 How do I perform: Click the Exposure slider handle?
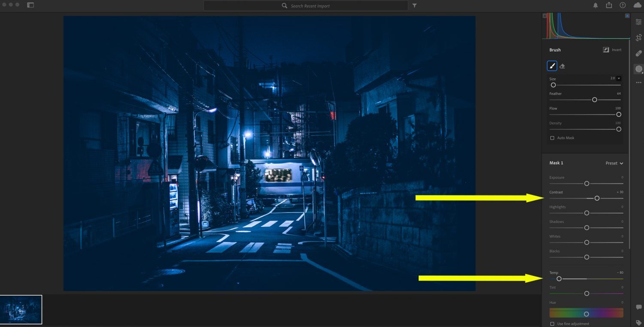(x=586, y=183)
